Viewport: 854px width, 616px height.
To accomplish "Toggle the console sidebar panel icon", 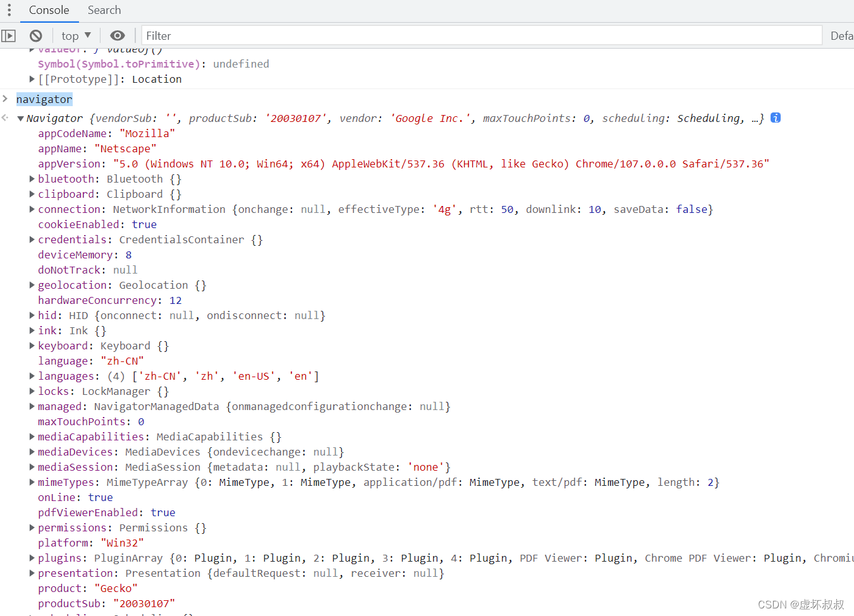I will pos(8,36).
